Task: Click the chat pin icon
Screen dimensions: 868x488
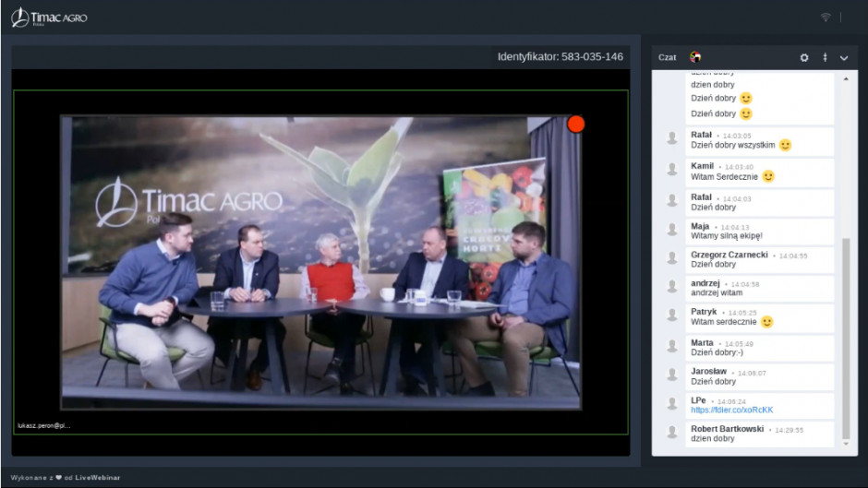Action: 825,57
